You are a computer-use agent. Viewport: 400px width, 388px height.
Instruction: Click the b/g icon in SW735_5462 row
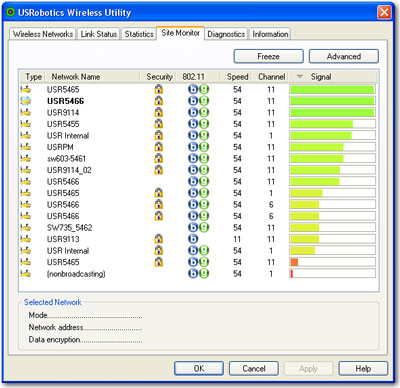[x=199, y=227]
